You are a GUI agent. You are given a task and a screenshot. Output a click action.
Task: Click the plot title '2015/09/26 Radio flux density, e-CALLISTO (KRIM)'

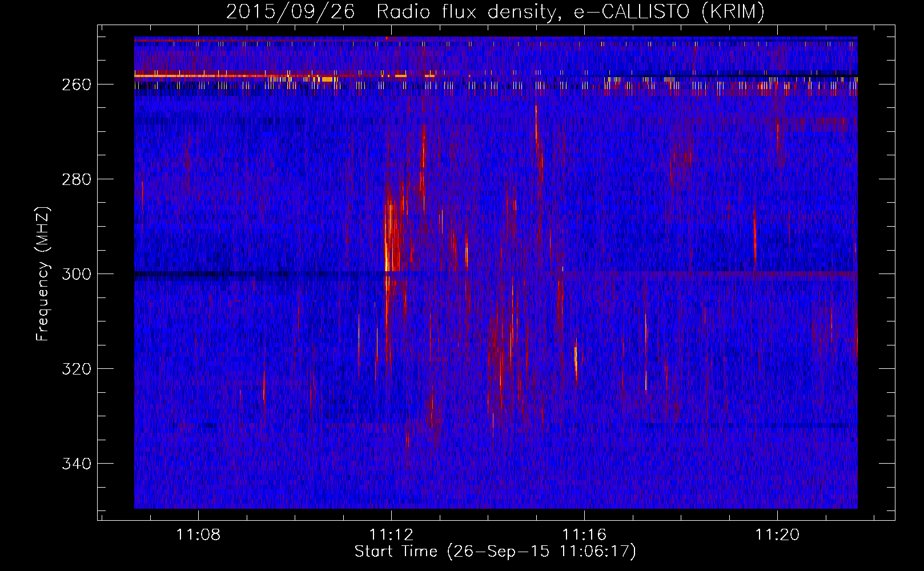coord(495,11)
